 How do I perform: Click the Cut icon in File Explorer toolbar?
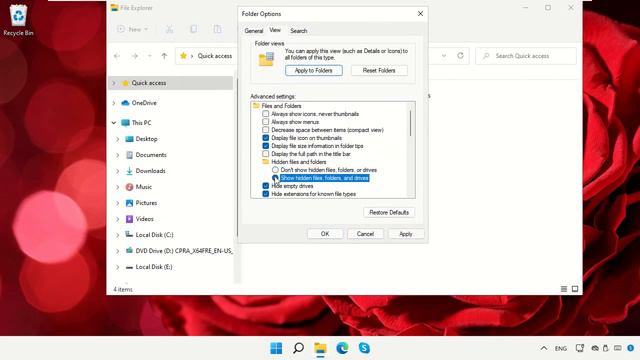(169, 29)
